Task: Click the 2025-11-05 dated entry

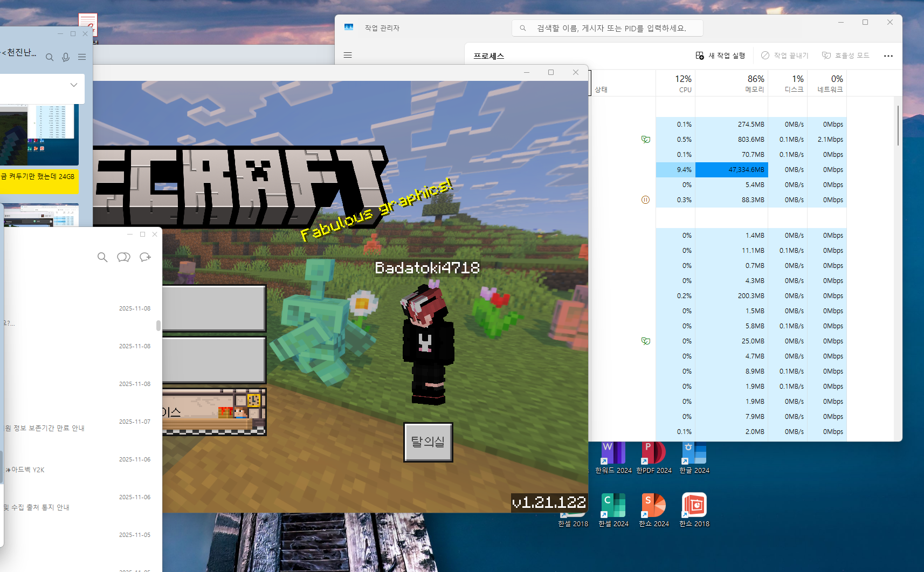Action: coord(135,535)
